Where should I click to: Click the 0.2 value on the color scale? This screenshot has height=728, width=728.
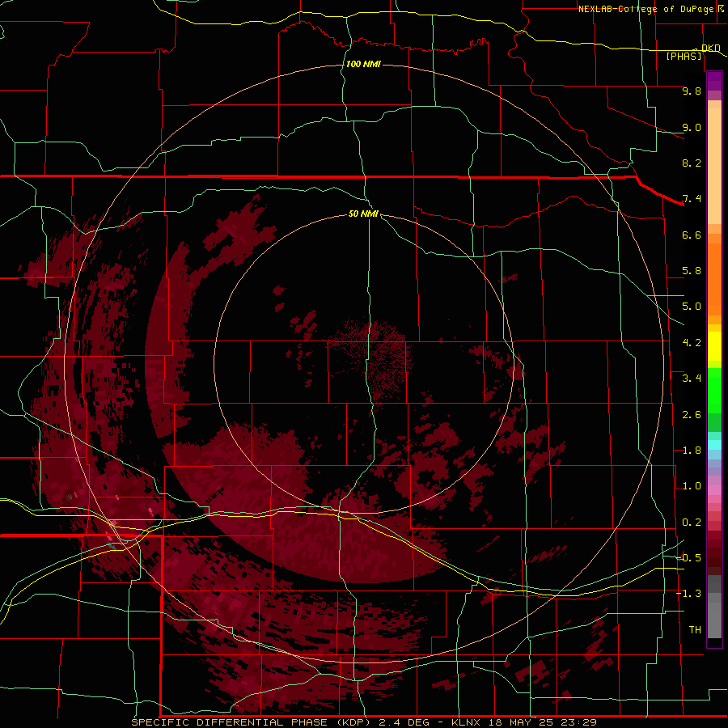pyautogui.click(x=692, y=523)
